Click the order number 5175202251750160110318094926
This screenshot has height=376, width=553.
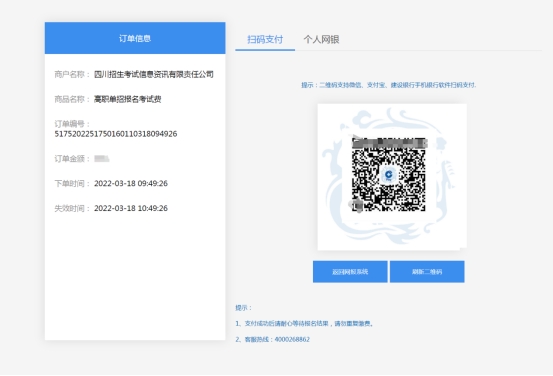(x=116, y=134)
